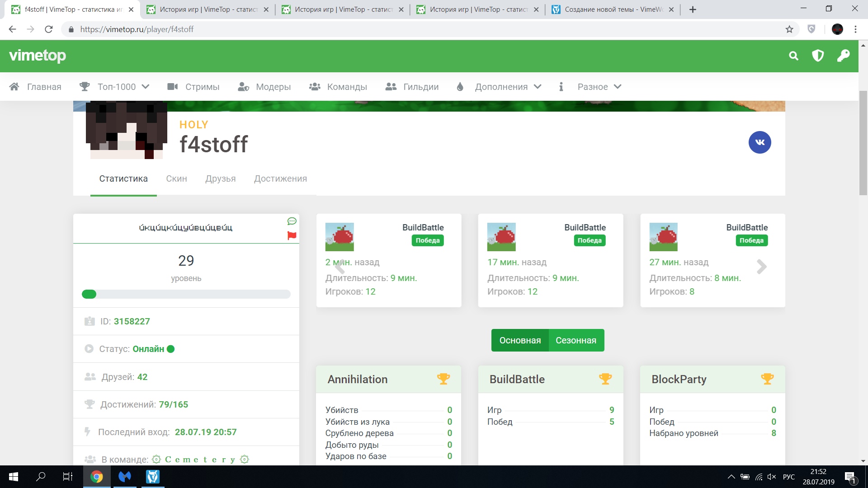The height and width of the screenshot is (488, 868).
Task: Reload the page
Action: [x=48, y=29]
